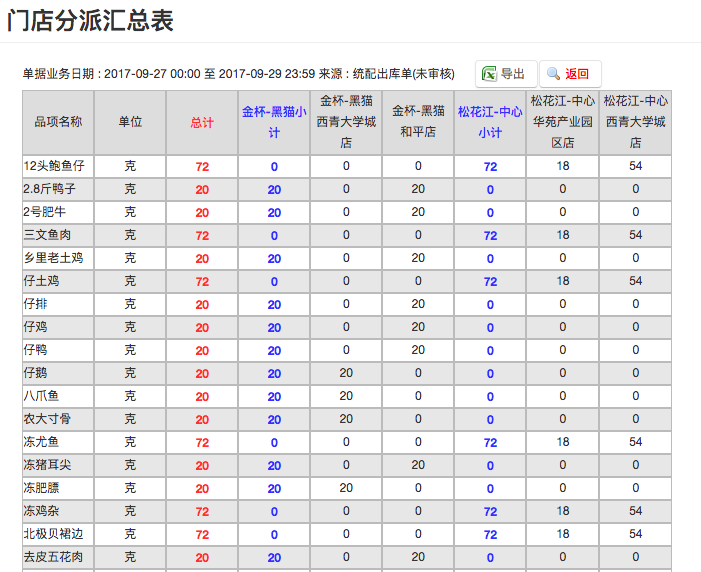Screen dimensions: 701x572
Task: Select the 去皮五花肉 item name
Action: pos(53,557)
